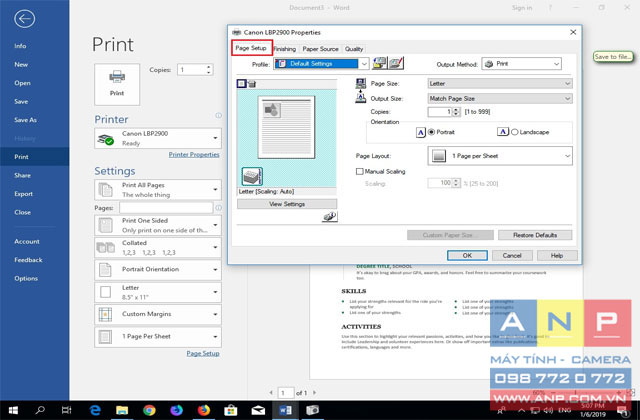Select the printer preview mode icon

click(x=252, y=84)
